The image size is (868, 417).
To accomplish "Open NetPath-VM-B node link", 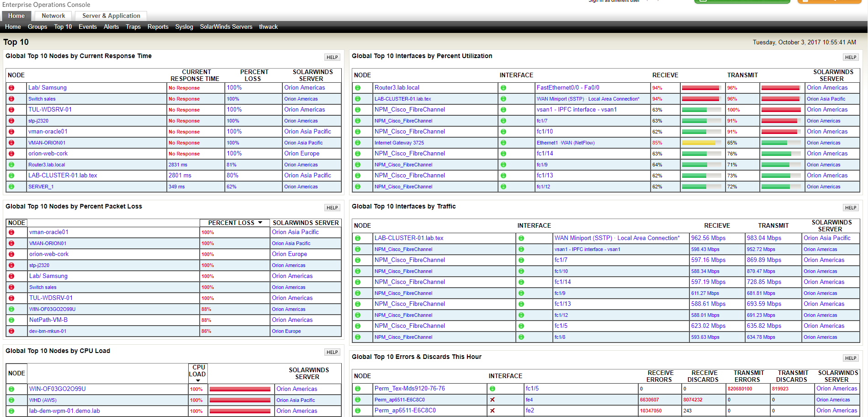I will (48, 320).
